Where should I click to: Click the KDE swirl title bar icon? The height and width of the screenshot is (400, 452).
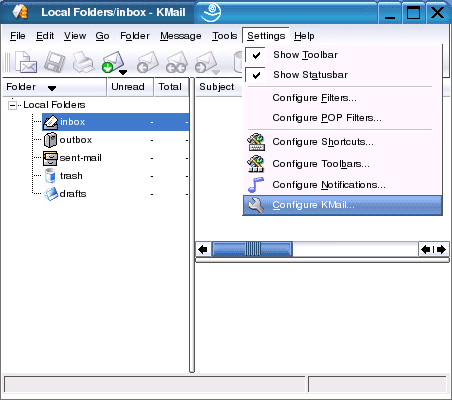click(212, 13)
